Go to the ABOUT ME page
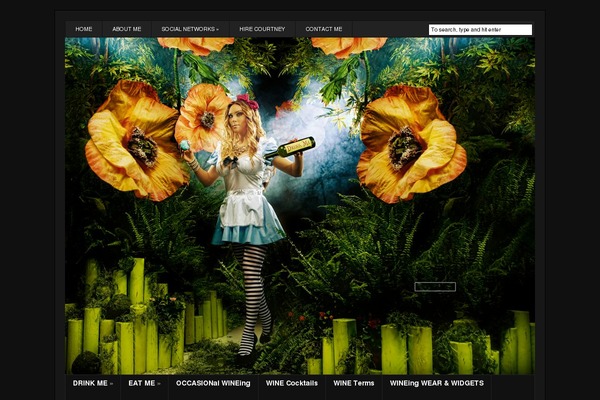The height and width of the screenshot is (400, 600). point(127,29)
